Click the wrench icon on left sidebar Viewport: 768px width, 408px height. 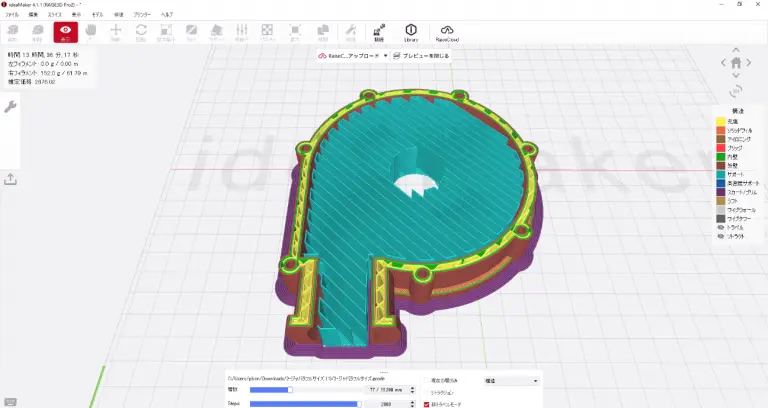11,106
